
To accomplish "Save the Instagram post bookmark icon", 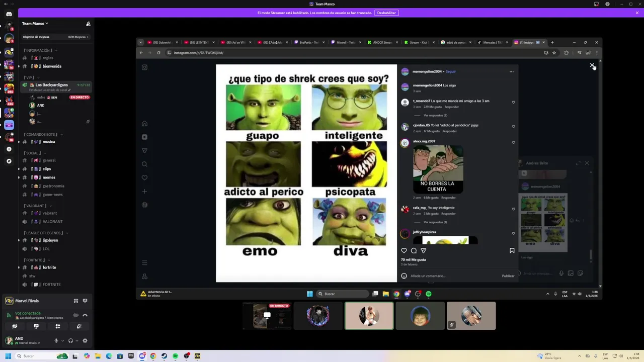I will coord(512,250).
